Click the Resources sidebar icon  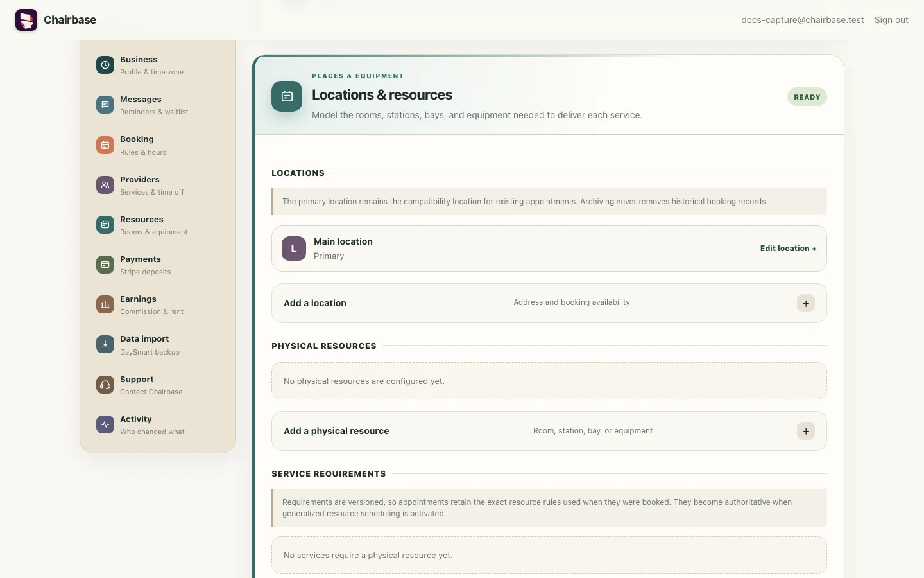point(105,225)
